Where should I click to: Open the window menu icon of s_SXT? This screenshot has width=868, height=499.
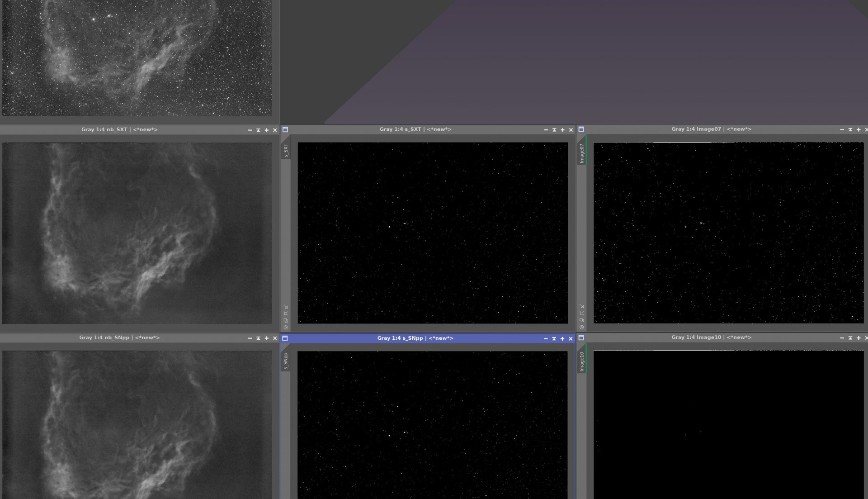point(285,129)
